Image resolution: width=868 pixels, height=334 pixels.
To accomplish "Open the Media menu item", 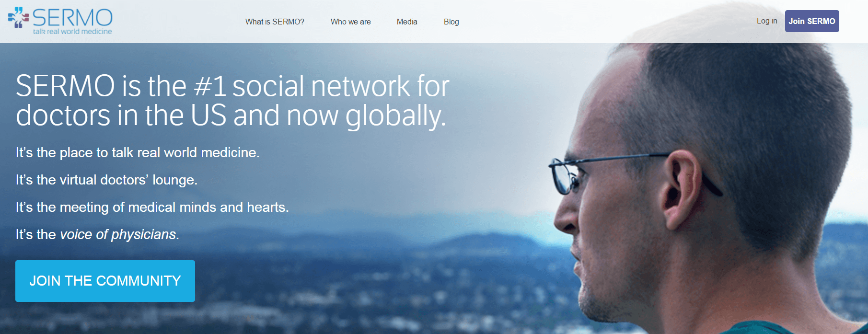I will 407,22.
